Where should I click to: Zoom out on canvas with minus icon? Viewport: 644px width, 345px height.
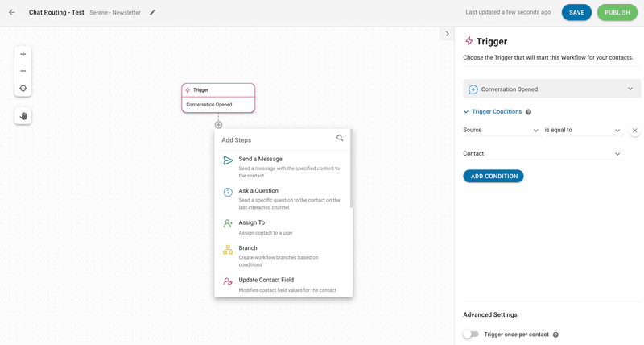[x=23, y=71]
